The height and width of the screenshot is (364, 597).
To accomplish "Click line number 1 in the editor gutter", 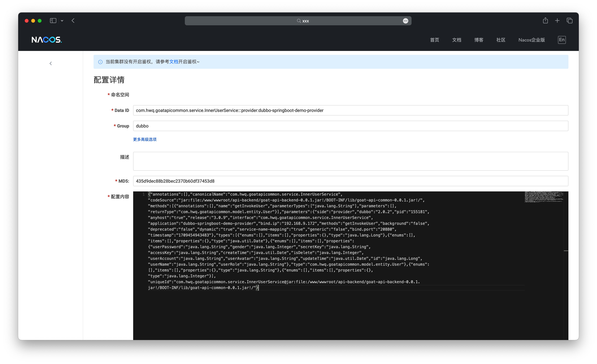I will [143, 194].
